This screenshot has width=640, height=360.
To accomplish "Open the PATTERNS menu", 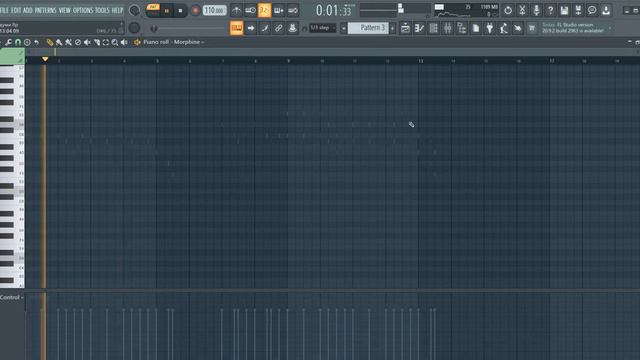I will (45, 10).
